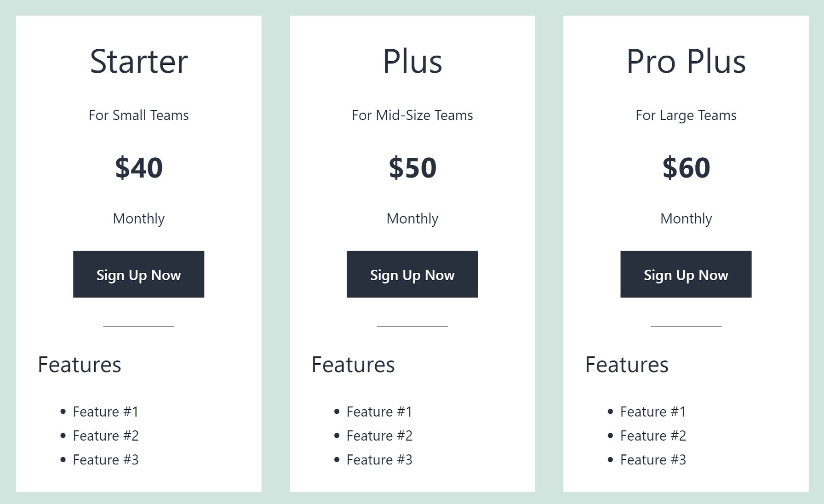Click Sign Up Now under Pro Plus

[686, 274]
